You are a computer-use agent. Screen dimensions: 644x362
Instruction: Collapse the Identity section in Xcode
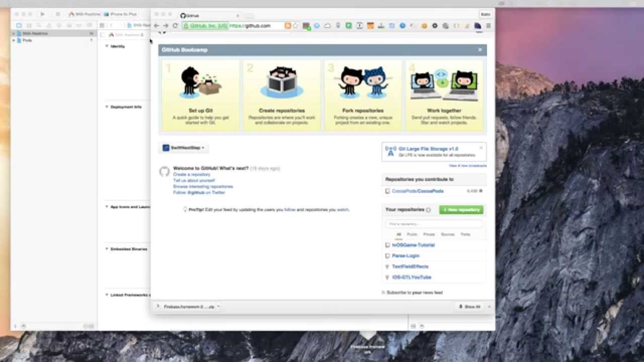[x=107, y=46]
